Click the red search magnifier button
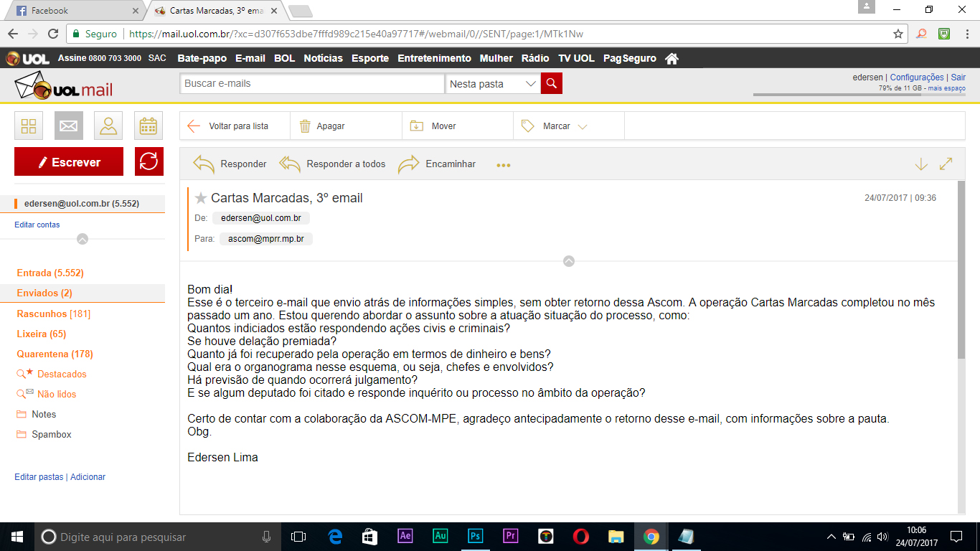The height and width of the screenshot is (551, 980). click(551, 83)
